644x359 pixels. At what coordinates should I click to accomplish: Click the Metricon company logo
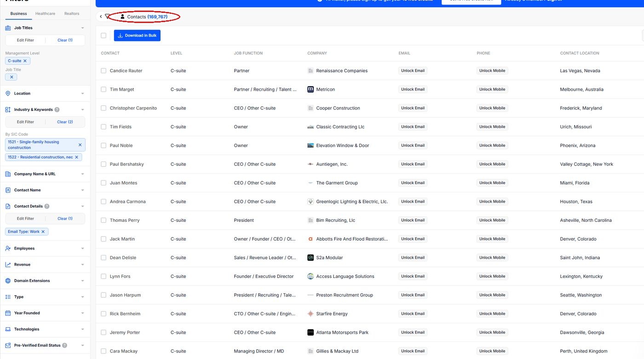[x=310, y=89]
